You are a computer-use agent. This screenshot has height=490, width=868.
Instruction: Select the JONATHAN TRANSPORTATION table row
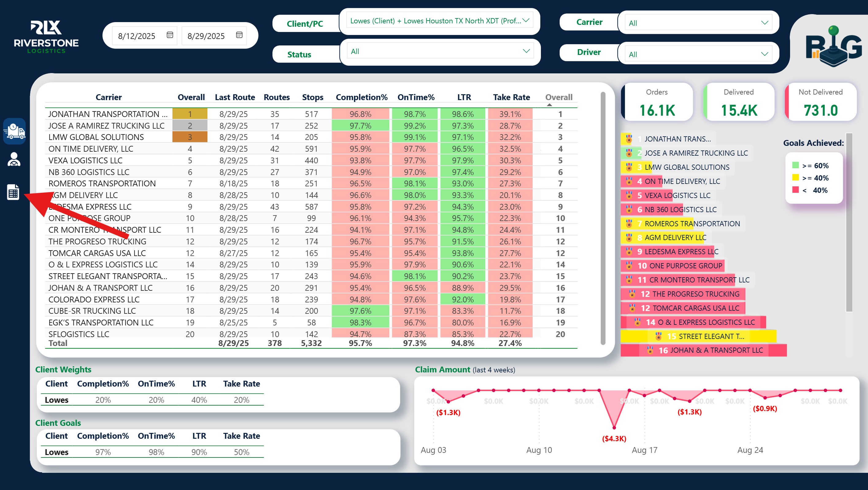click(108, 114)
